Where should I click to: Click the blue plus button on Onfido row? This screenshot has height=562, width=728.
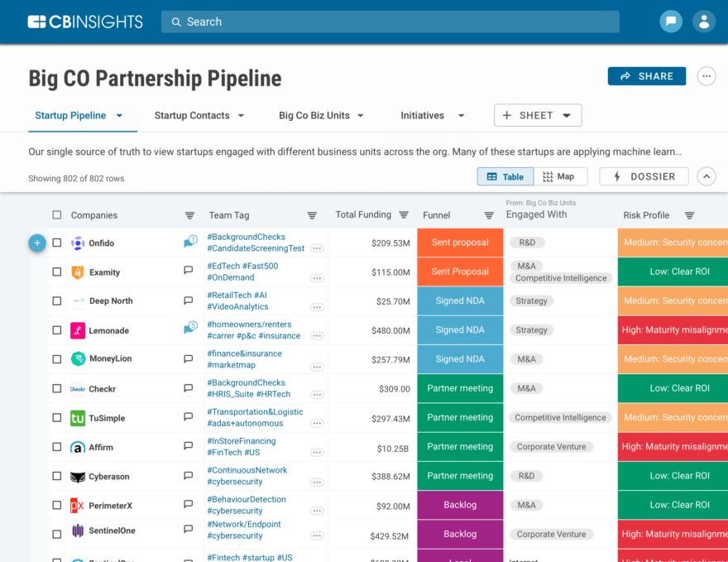tap(36, 243)
